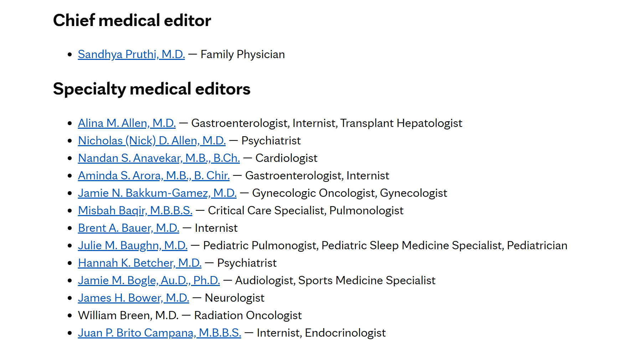The image size is (644, 342).
Task: Go to Brent A. Bauer's profile
Action: click(x=128, y=228)
